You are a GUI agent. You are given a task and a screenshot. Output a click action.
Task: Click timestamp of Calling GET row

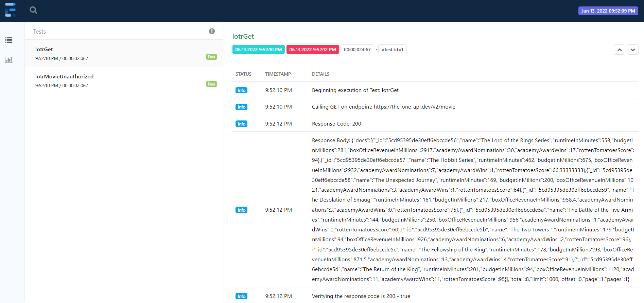(278, 107)
